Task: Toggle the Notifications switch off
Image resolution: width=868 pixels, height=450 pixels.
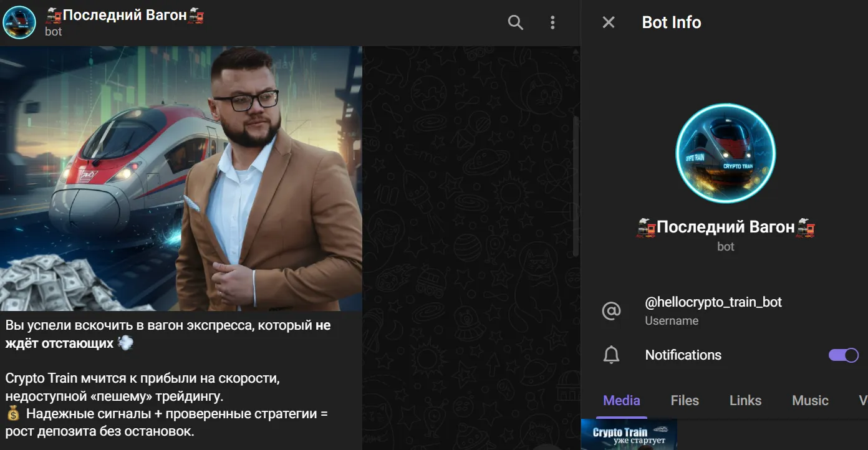Action: 844,355
